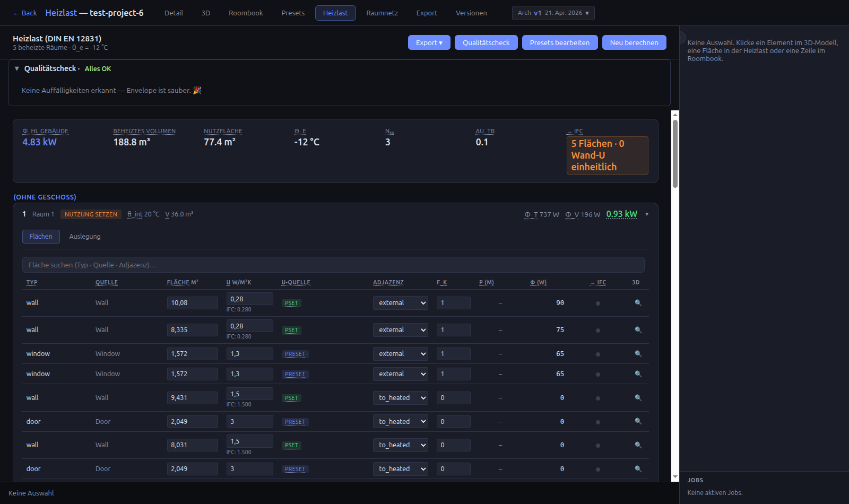Open adjacency dropdown for the 8,031 wall
The height and width of the screenshot is (504, 849).
(x=401, y=445)
